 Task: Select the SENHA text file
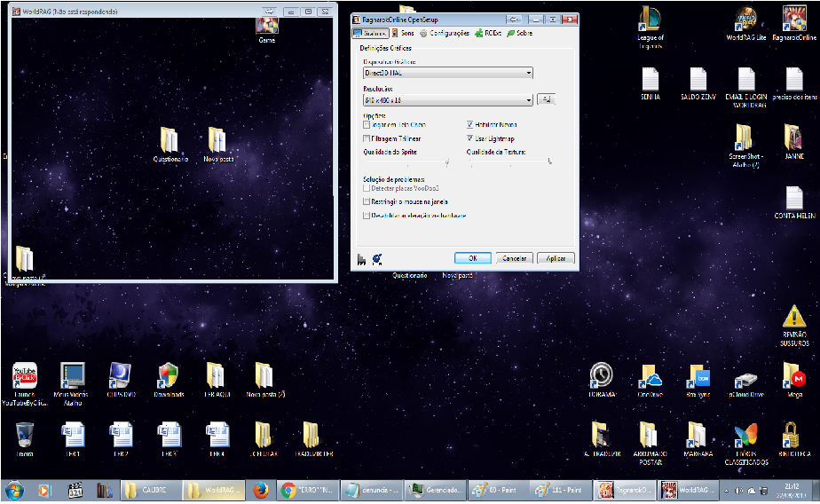(x=650, y=83)
